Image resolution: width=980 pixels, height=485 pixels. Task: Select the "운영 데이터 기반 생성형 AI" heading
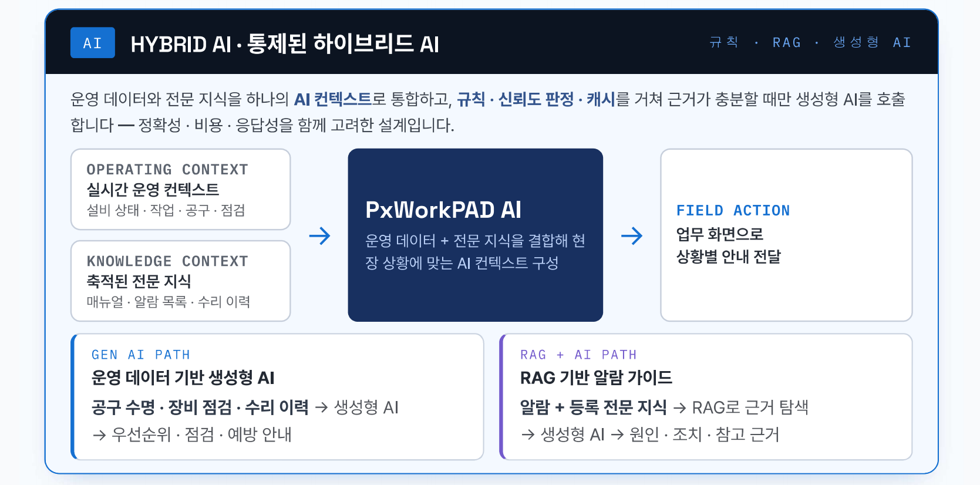[183, 378]
